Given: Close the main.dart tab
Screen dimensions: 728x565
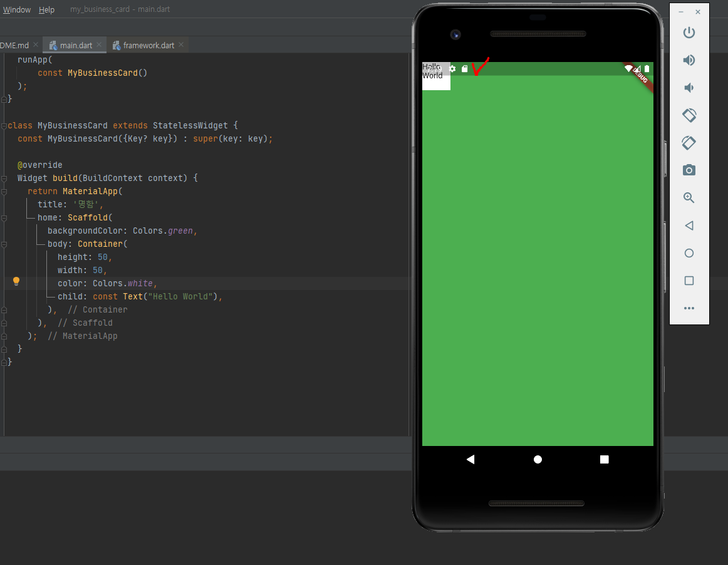Looking at the screenshot, I should pos(99,44).
